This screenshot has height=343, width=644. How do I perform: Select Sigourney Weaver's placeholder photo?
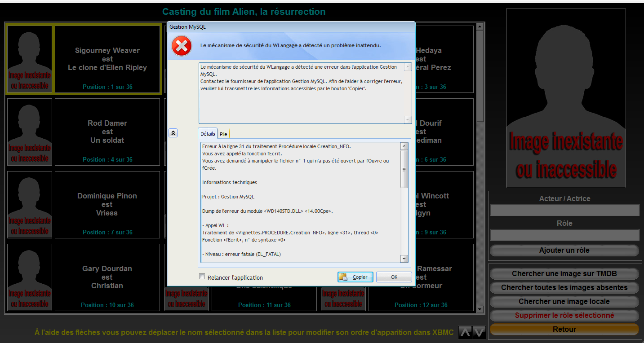pyautogui.click(x=30, y=59)
